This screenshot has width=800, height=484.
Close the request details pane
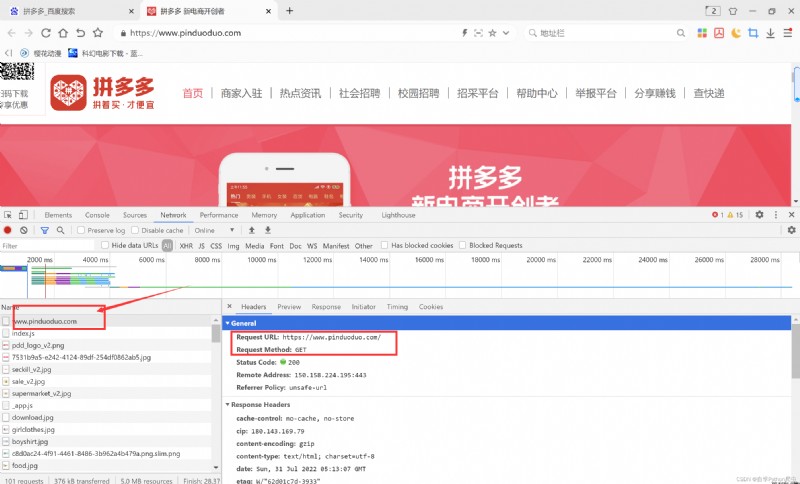(x=230, y=307)
